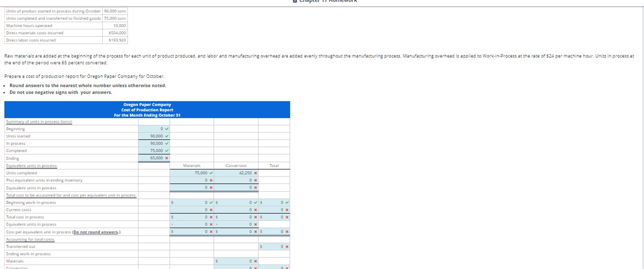Select Total cost in process Total field
Viewport: 644px width, 269px height.
click(x=274, y=217)
